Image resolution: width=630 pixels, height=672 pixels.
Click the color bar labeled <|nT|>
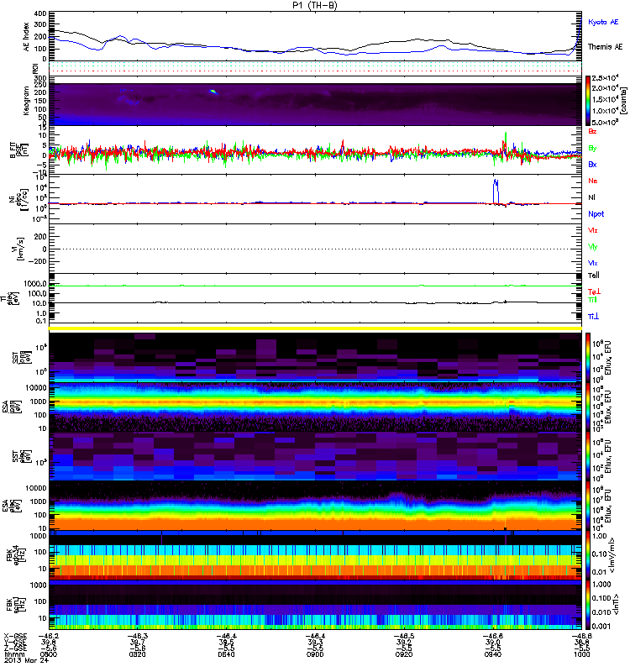tap(588, 605)
